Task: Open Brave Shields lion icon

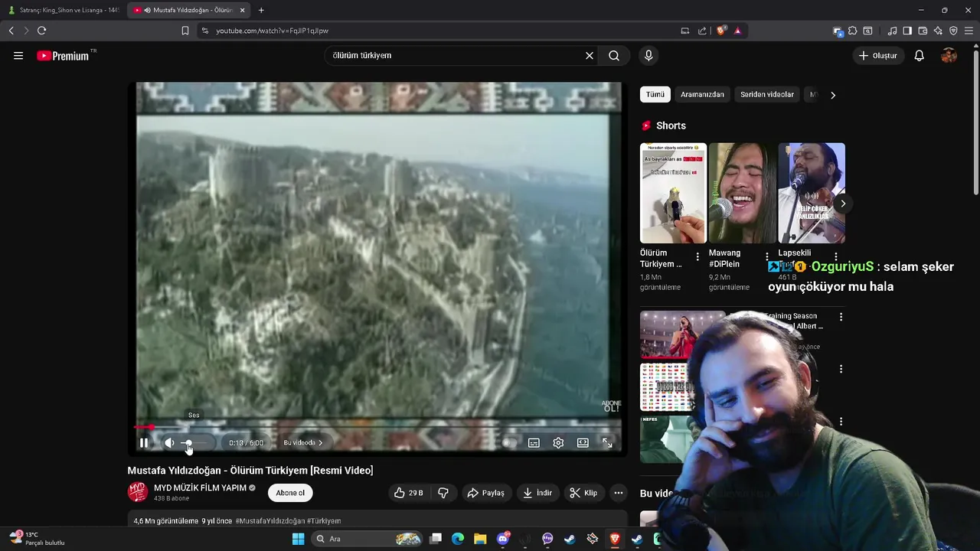Action: tap(721, 31)
